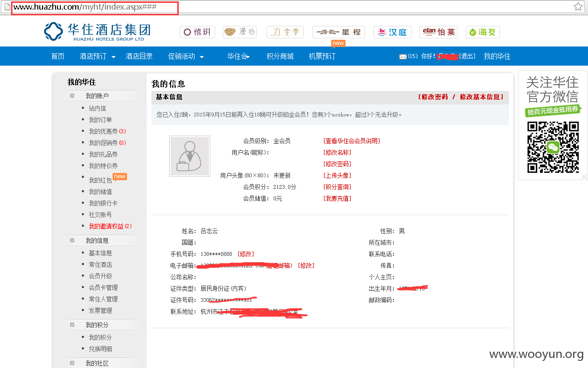Open the 全季 hotel brand logo

[285, 32]
